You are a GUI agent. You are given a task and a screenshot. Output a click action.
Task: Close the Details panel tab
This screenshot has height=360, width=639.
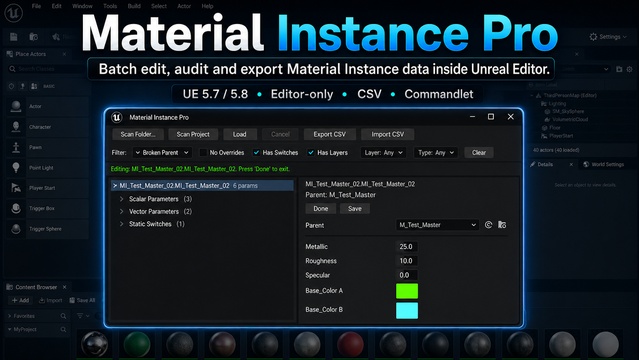571,164
